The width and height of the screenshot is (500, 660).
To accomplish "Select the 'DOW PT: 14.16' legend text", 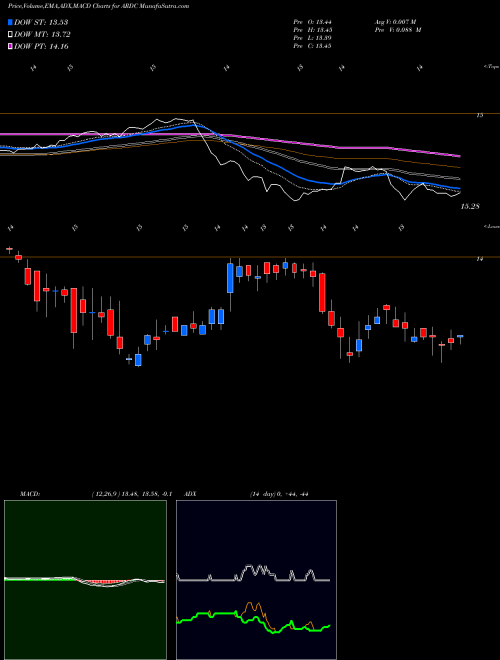I will [41, 46].
